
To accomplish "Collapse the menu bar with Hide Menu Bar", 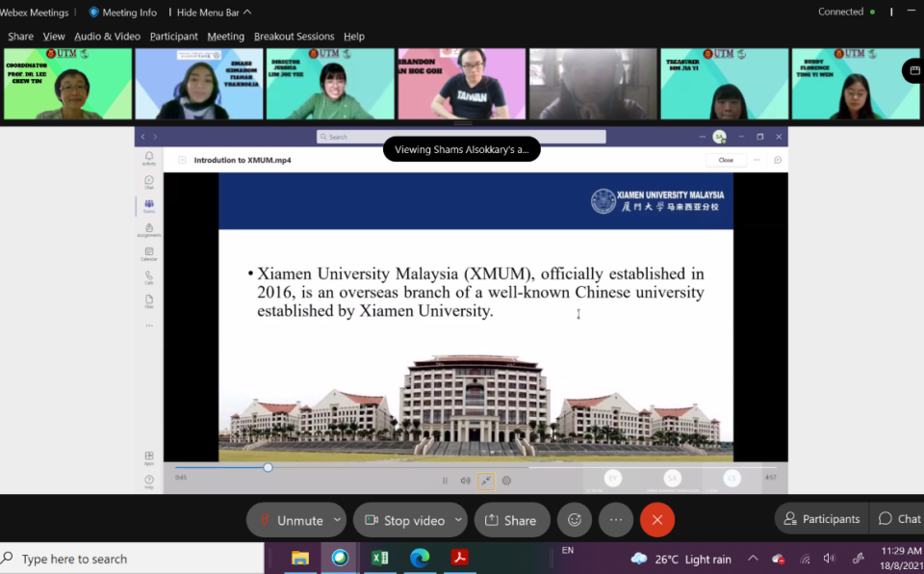I will tap(210, 13).
